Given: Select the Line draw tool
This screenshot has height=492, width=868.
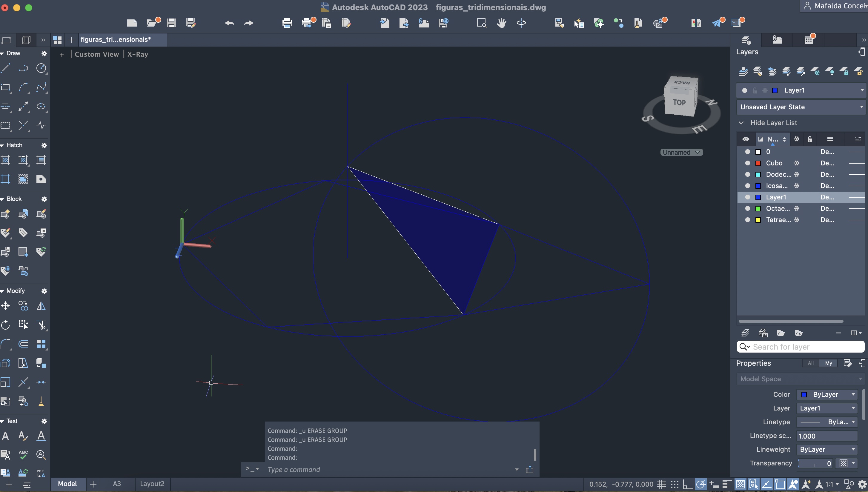Looking at the screenshot, I should coord(5,68).
